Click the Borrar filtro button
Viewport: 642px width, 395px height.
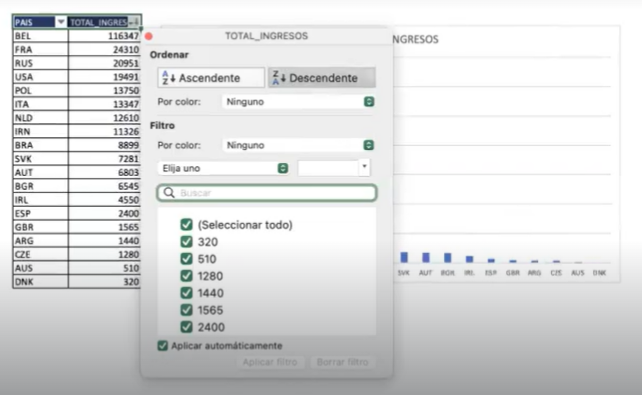click(342, 362)
